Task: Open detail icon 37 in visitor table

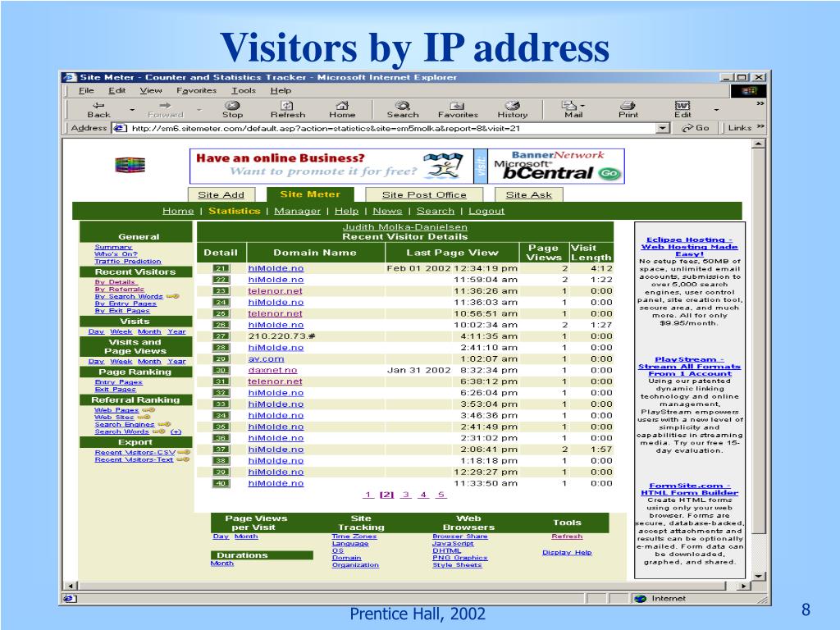Action: click(221, 450)
